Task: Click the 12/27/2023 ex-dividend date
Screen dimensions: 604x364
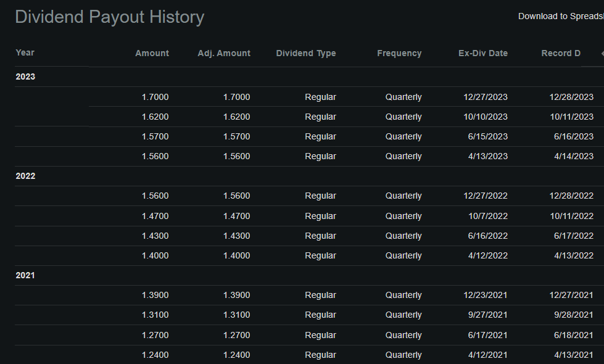Action: tap(486, 97)
